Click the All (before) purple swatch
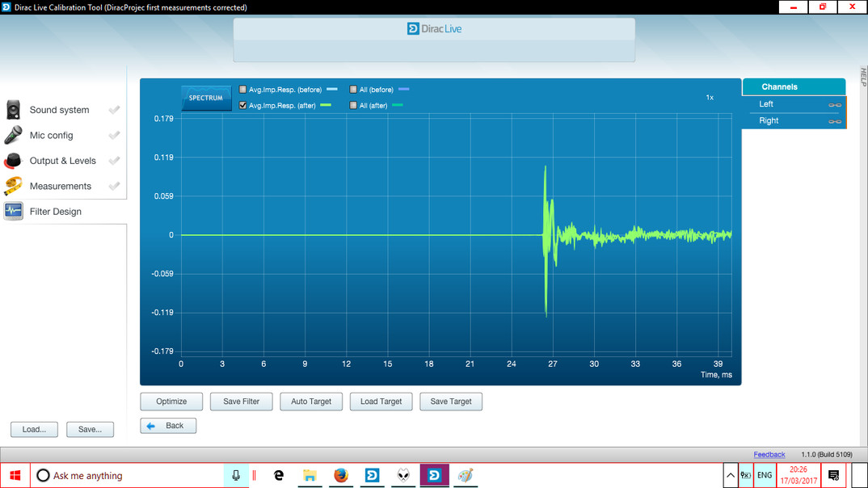 [403, 89]
